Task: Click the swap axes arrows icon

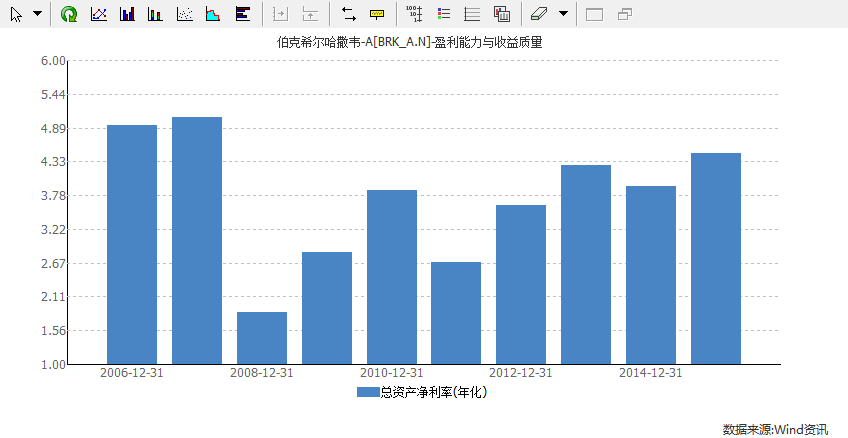Action: (348, 14)
